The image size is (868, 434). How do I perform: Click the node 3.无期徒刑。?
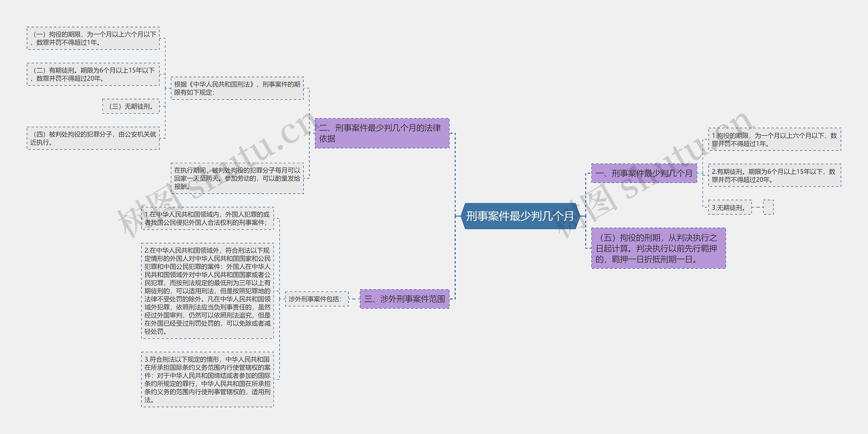click(730, 207)
